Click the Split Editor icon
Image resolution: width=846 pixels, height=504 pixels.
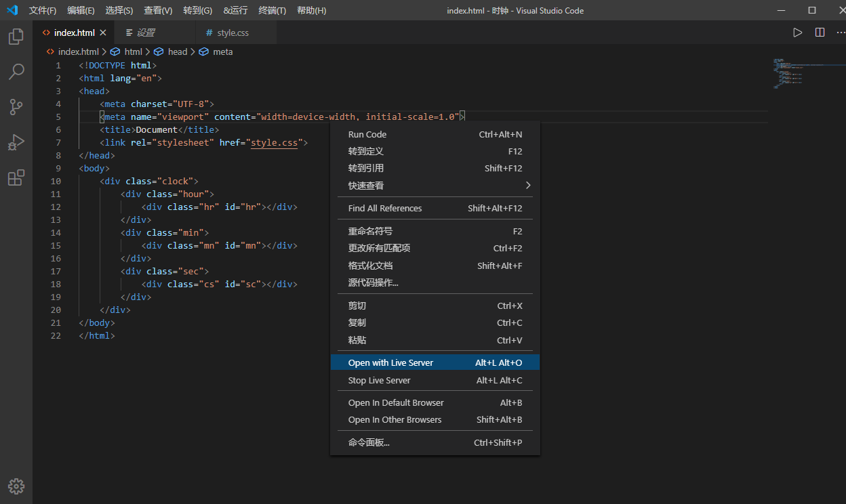point(820,32)
